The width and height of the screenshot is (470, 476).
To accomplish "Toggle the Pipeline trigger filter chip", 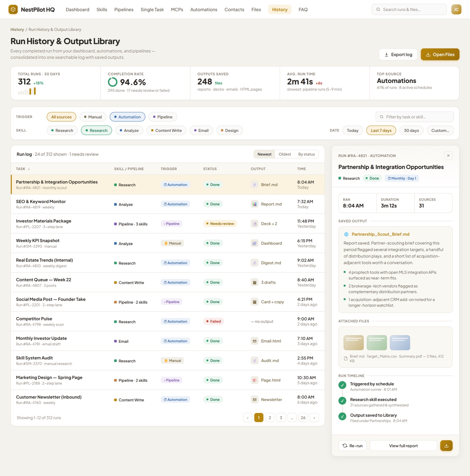I will [163, 117].
